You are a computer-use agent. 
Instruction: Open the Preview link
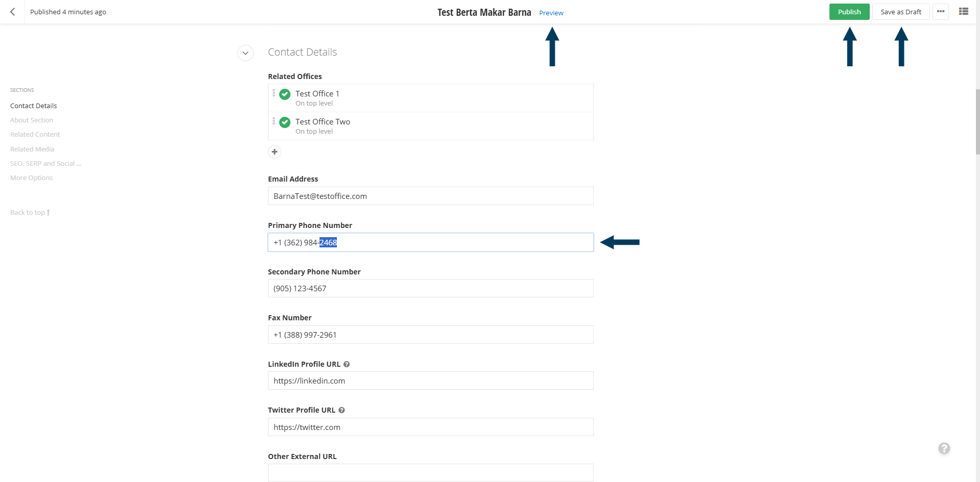coord(551,13)
